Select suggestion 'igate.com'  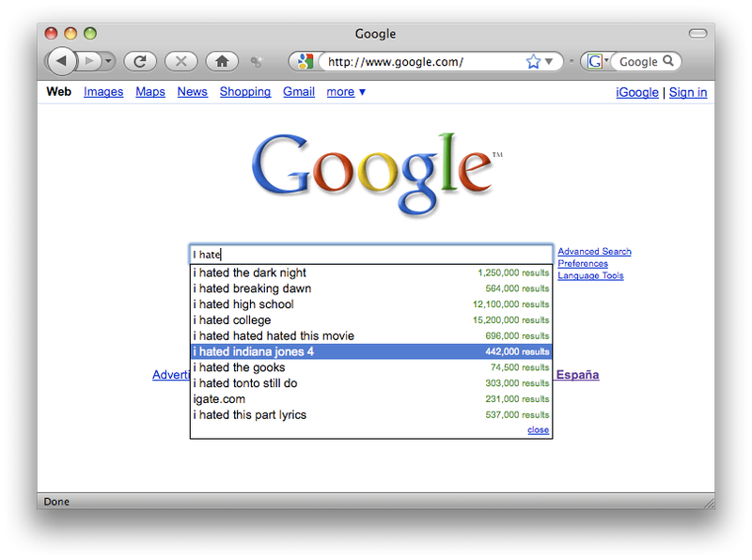pyautogui.click(x=371, y=399)
